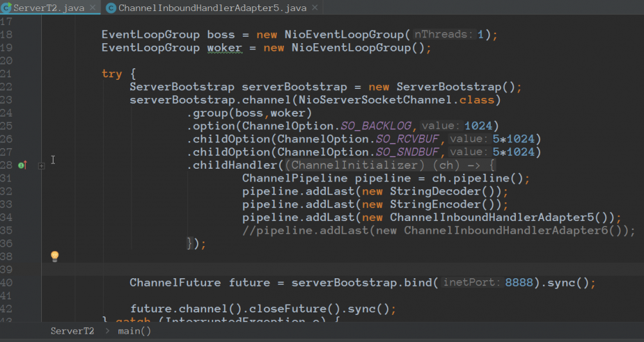Viewport: 644px width, 342px height.
Task: Click the yellow lightbulb quick-fix icon
Action: tap(55, 256)
